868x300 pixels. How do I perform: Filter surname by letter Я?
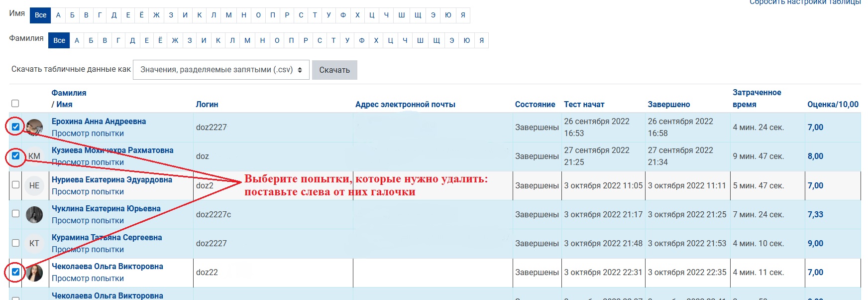[482, 40]
